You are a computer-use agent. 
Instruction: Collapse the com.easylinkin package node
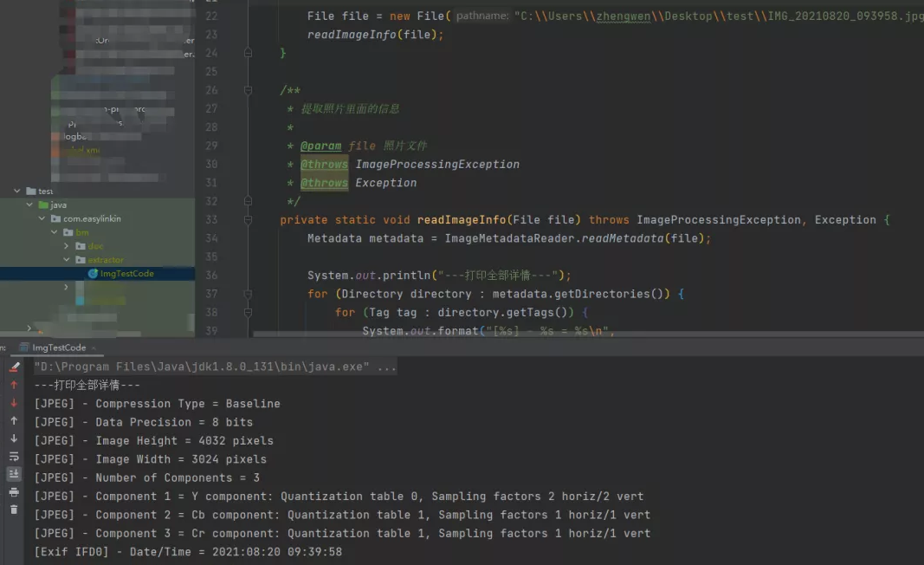click(x=42, y=218)
